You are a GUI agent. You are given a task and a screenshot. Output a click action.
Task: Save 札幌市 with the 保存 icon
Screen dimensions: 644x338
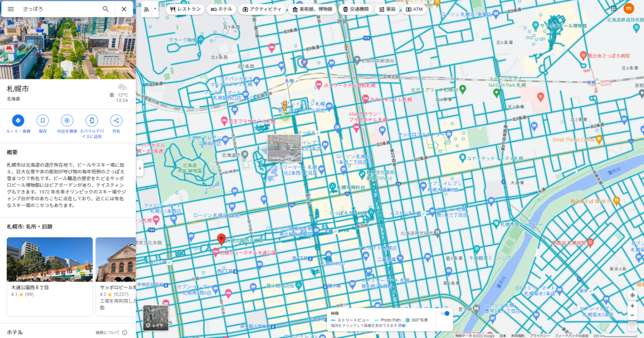42,120
